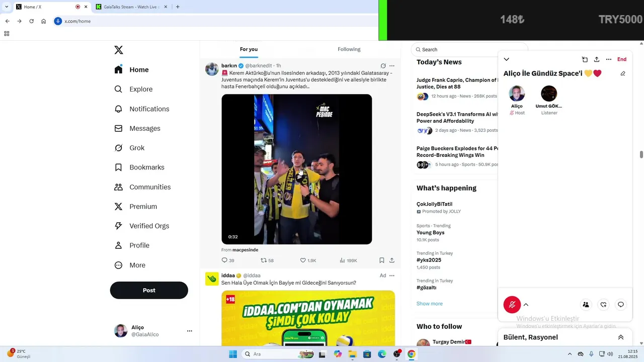Viewport: 644px width, 362px height.
Task: Reply to barkın's post with 39 replies
Action: pyautogui.click(x=228, y=260)
